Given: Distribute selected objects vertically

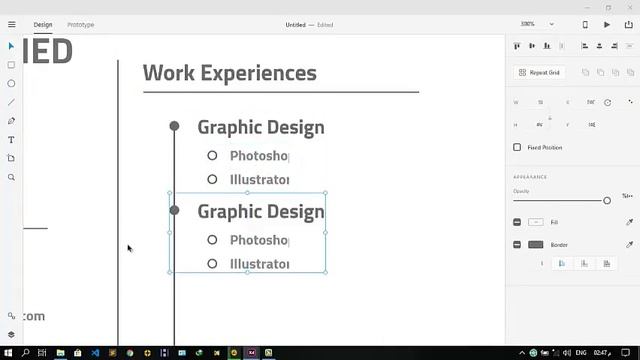Looking at the screenshot, I should [x=562, y=46].
